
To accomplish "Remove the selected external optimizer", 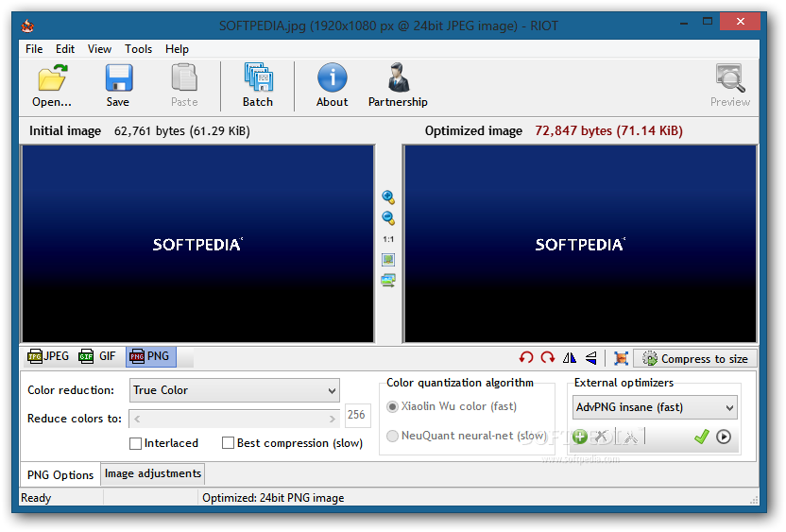I will click(602, 437).
